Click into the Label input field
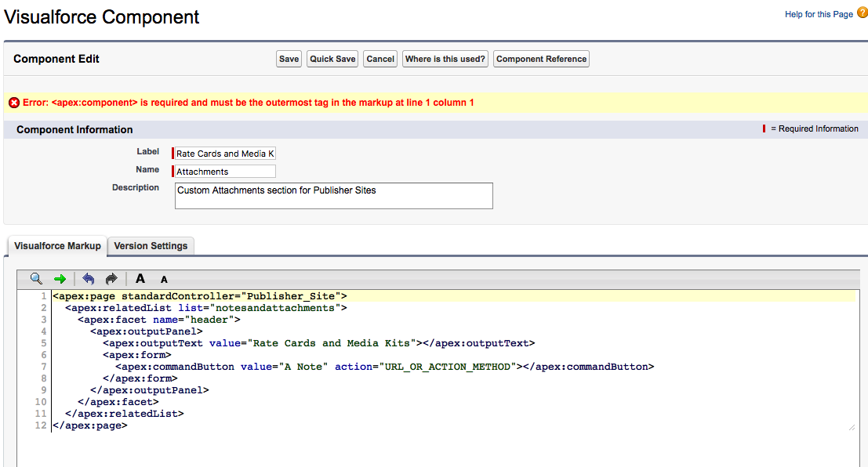The width and height of the screenshot is (868, 467). [225, 154]
